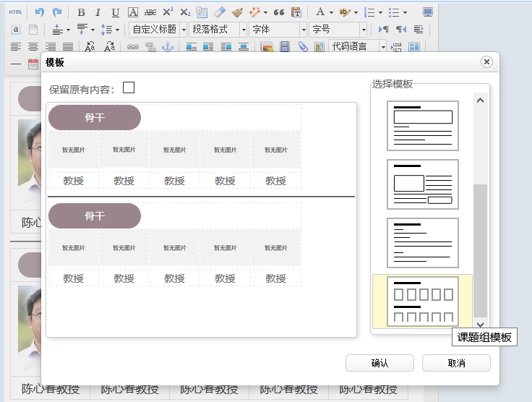532x402 pixels.
Task: Apply italic formatting
Action: click(98, 12)
